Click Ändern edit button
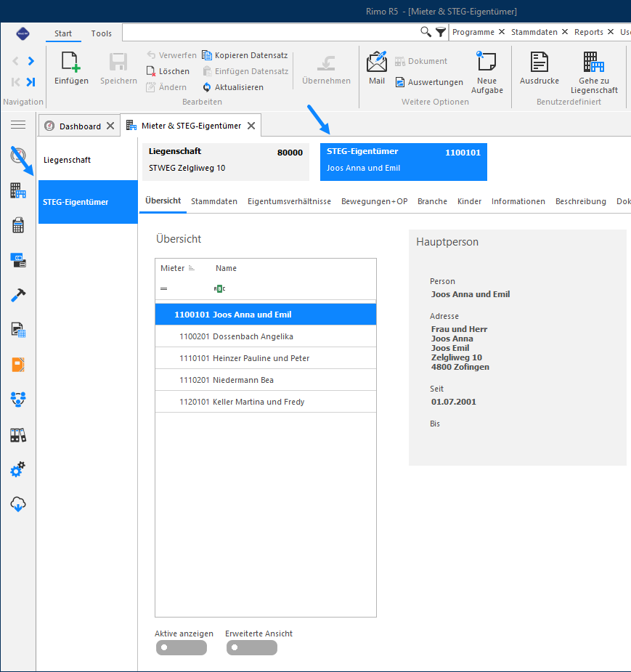The height and width of the screenshot is (672, 631). tap(166, 87)
